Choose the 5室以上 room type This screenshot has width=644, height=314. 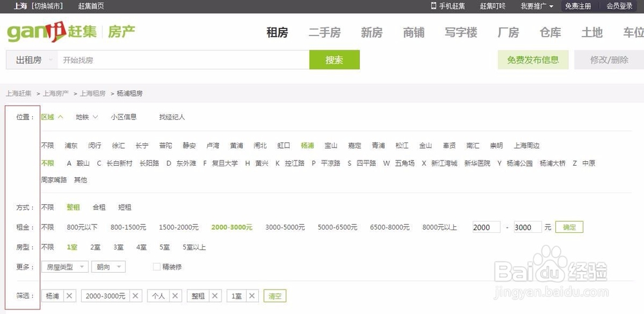point(194,248)
